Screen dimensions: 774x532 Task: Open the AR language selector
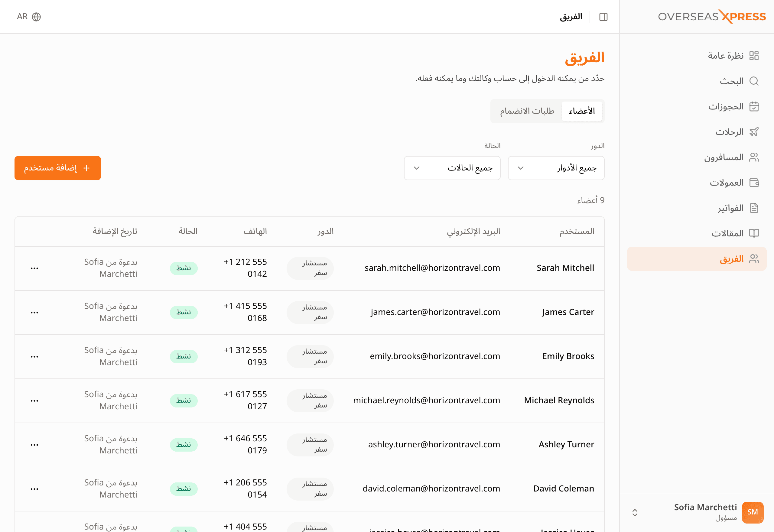click(x=29, y=17)
